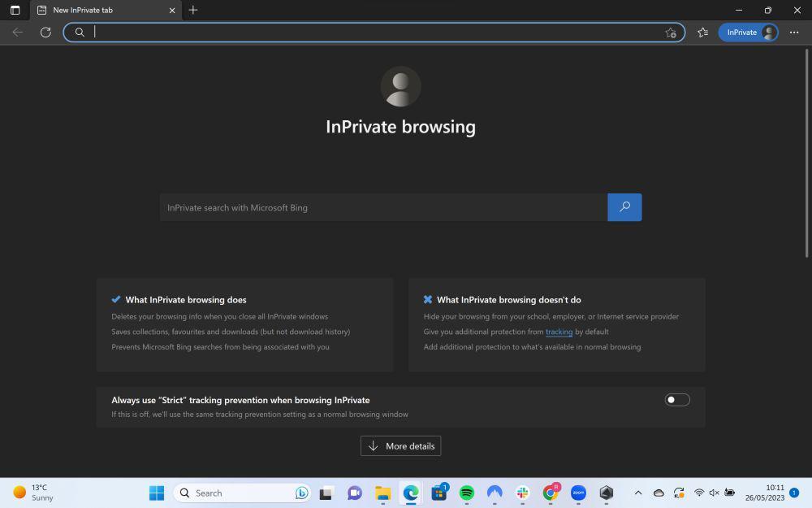Click the InPrivate profile button

point(749,33)
